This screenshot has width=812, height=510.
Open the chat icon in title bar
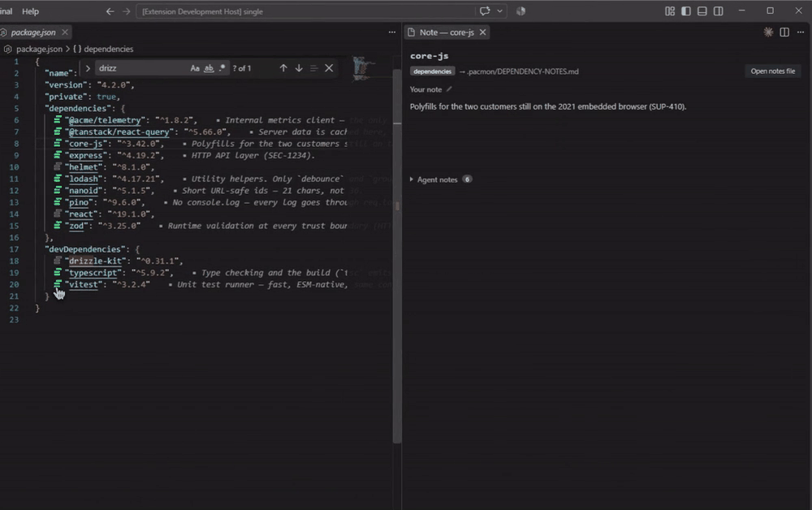point(485,11)
